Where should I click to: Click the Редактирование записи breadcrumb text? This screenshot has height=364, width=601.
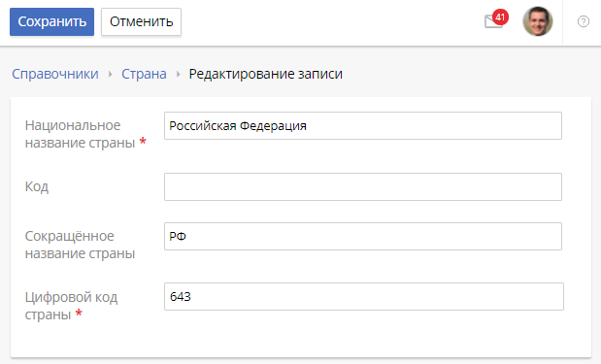click(x=266, y=74)
